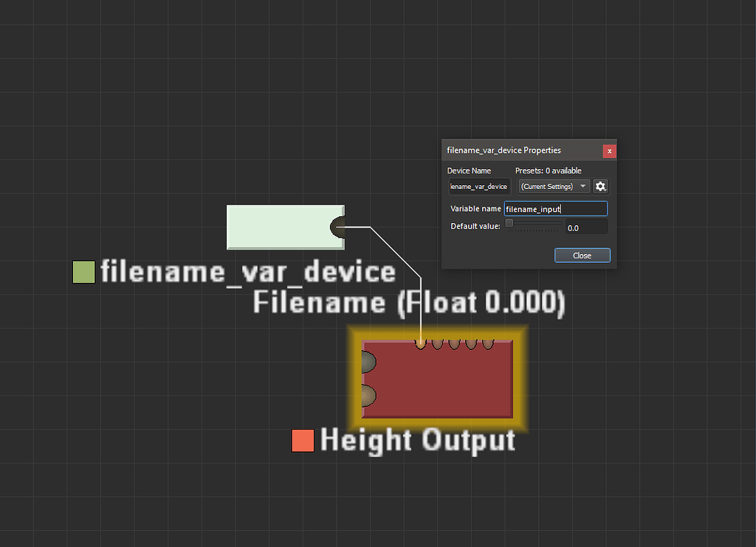Click the green filename_var_device node swatch icon
The image size is (756, 547).
tap(83, 272)
